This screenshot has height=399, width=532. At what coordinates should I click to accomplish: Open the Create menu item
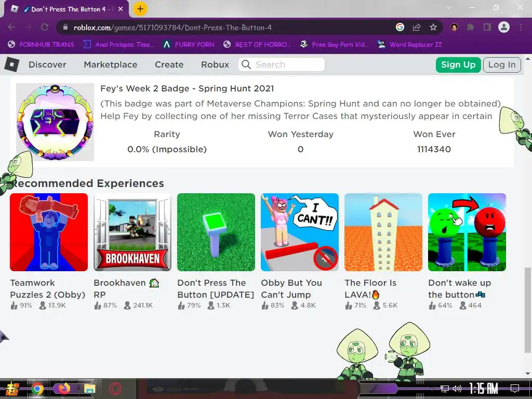click(x=169, y=64)
